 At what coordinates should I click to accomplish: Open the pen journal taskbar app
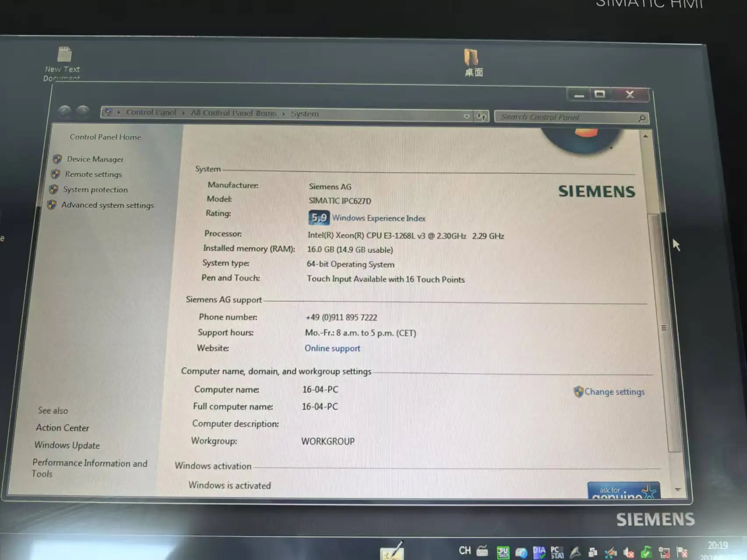391,551
